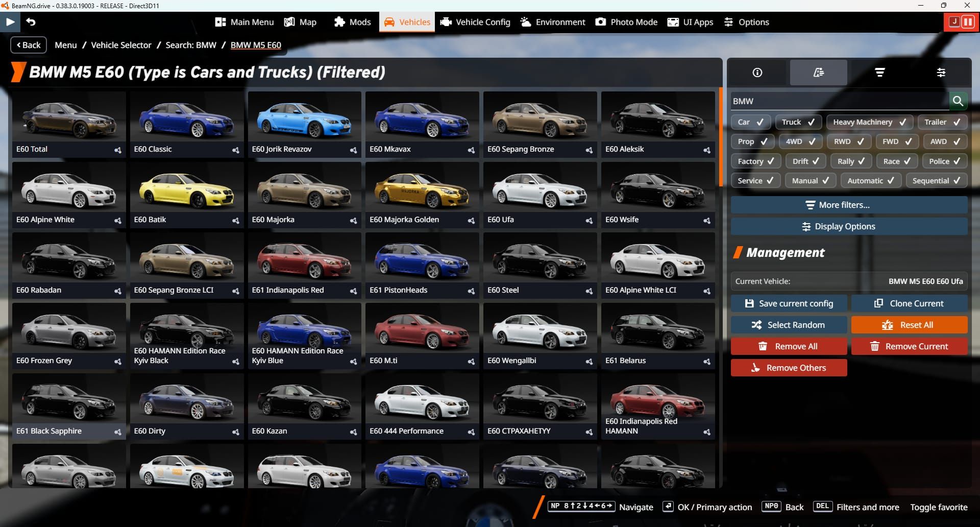Click the Select Random button
Screen dimensions: 980x527
point(789,325)
